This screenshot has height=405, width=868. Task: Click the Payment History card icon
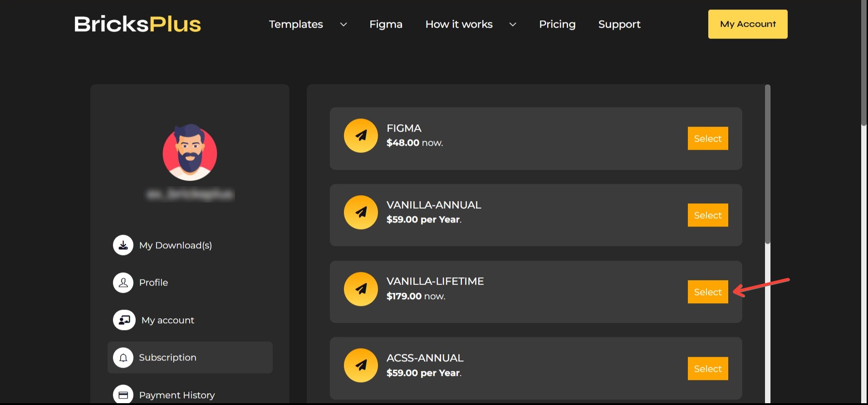click(123, 395)
